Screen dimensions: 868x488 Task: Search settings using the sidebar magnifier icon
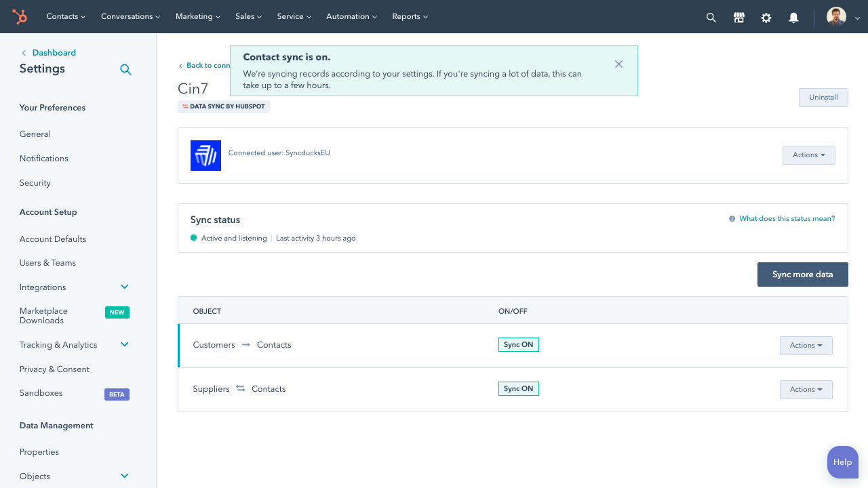click(x=125, y=69)
